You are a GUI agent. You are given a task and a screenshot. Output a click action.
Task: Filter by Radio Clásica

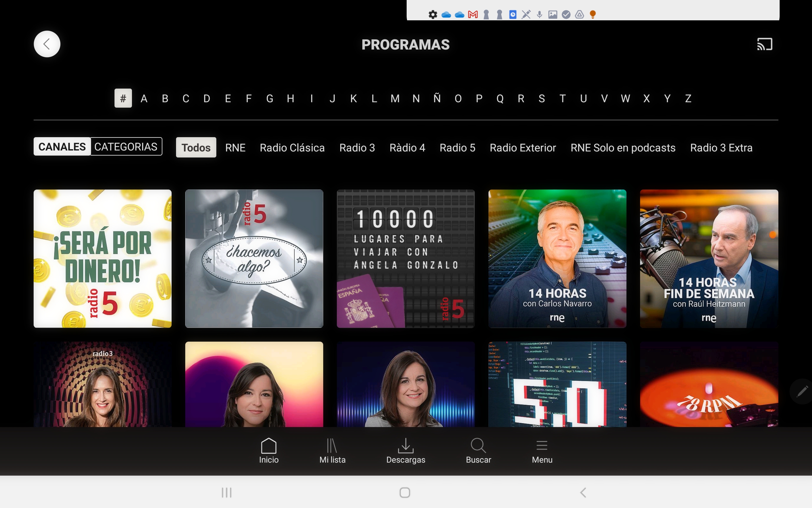(x=292, y=148)
